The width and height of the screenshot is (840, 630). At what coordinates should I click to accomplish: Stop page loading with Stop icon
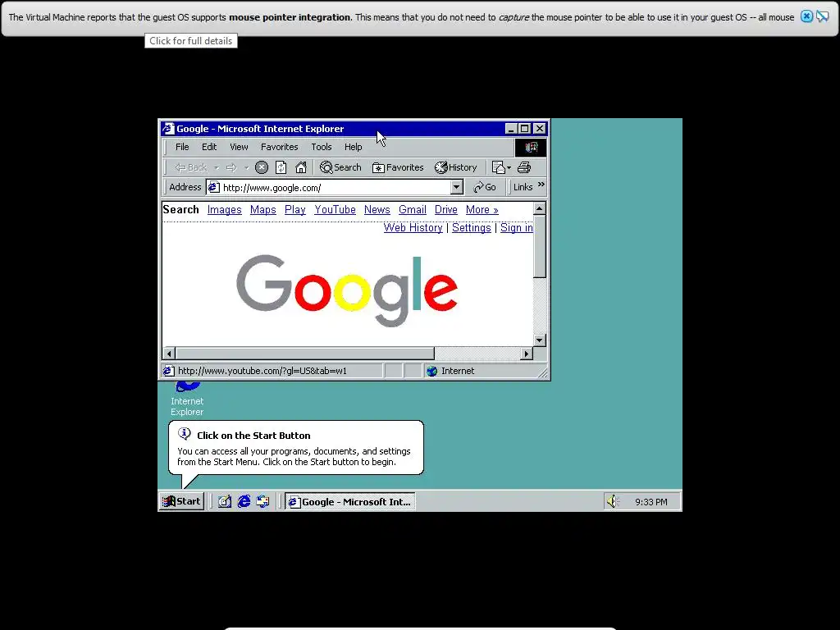coord(262,167)
